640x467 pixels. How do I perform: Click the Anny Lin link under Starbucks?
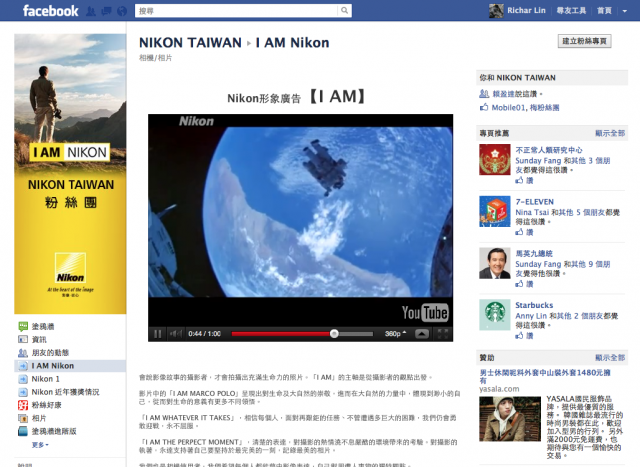(x=531, y=316)
